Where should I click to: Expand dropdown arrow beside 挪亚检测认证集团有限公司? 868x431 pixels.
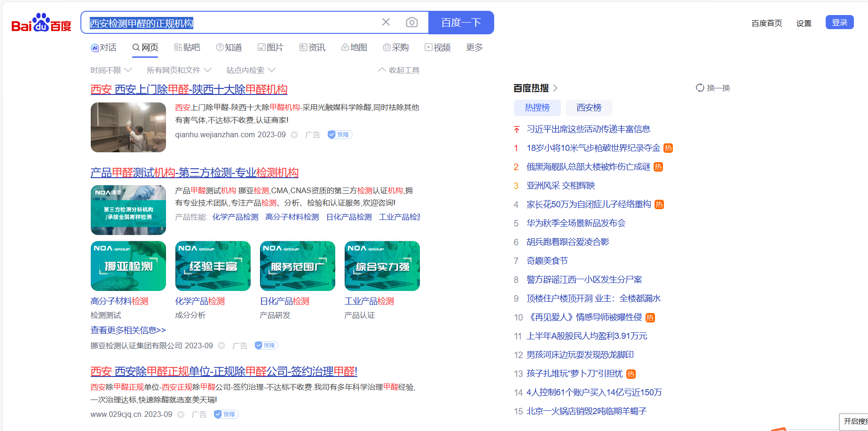[221, 346]
